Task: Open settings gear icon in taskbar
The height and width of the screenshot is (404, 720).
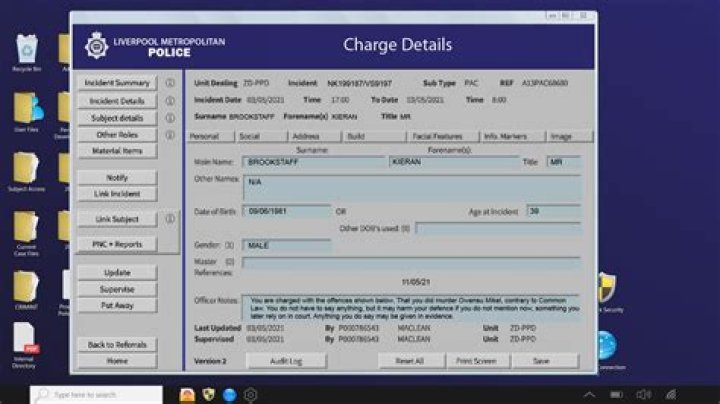Action: tap(249, 394)
